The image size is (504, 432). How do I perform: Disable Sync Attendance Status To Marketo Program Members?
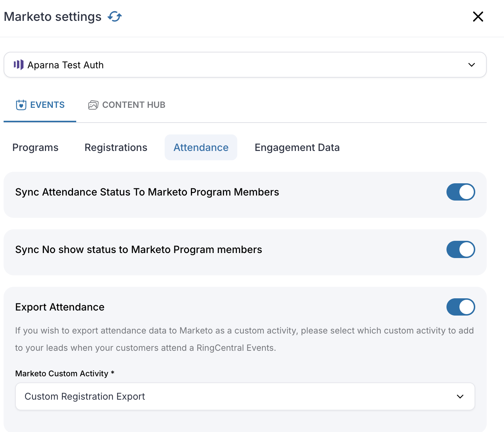(461, 192)
